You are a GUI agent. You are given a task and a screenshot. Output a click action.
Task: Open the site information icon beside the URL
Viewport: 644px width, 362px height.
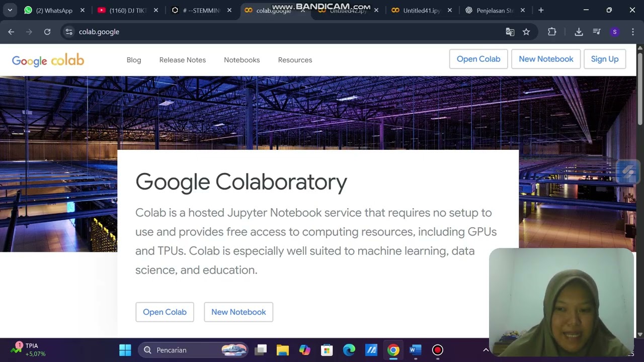pos(69,32)
